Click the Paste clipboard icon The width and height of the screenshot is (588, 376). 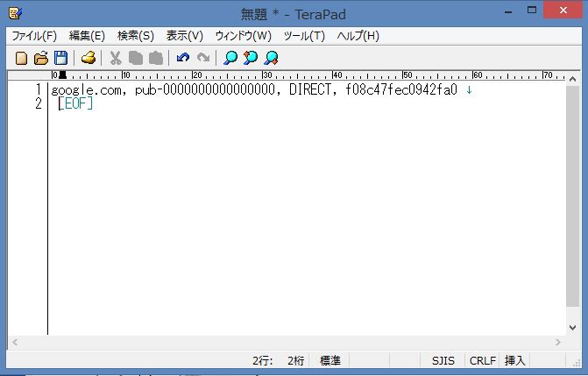coord(156,58)
